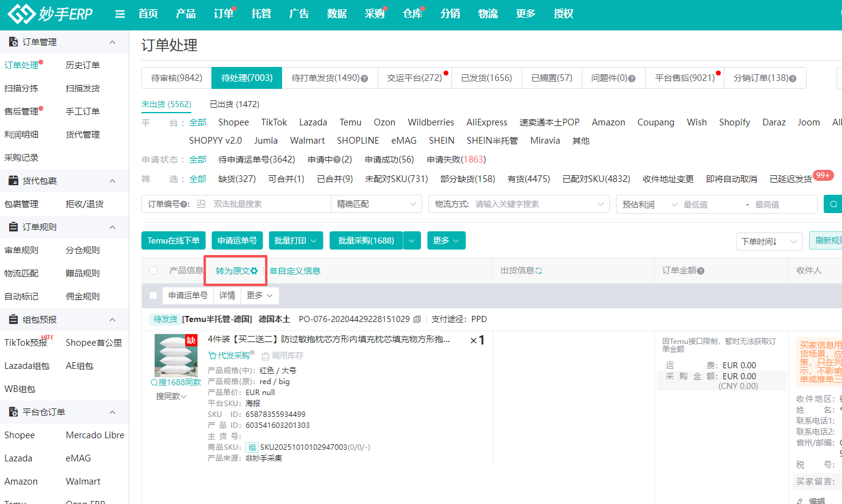Click the refresh icon beside 出货信息
842x504 pixels.
(x=539, y=271)
